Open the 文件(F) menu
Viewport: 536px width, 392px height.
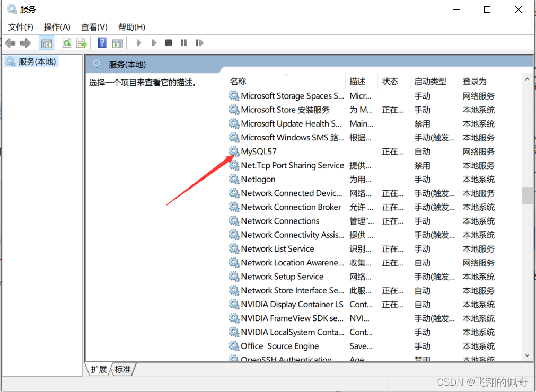click(x=21, y=27)
